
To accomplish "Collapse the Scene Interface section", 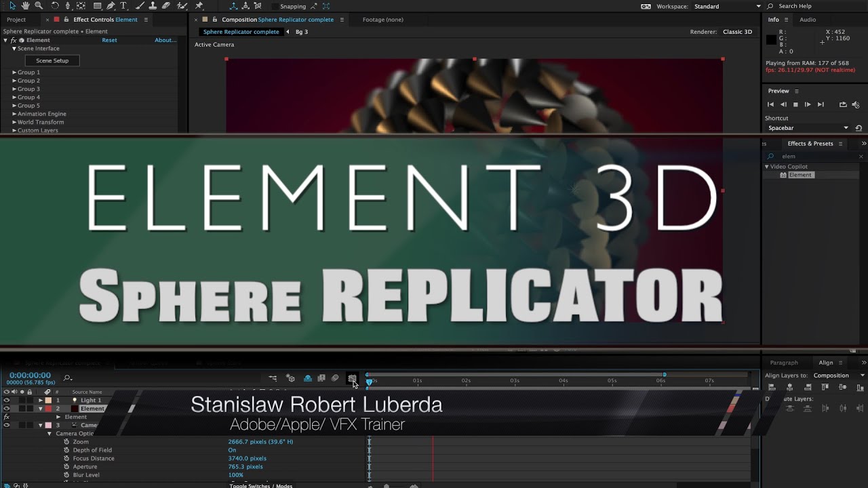I will pos(14,49).
